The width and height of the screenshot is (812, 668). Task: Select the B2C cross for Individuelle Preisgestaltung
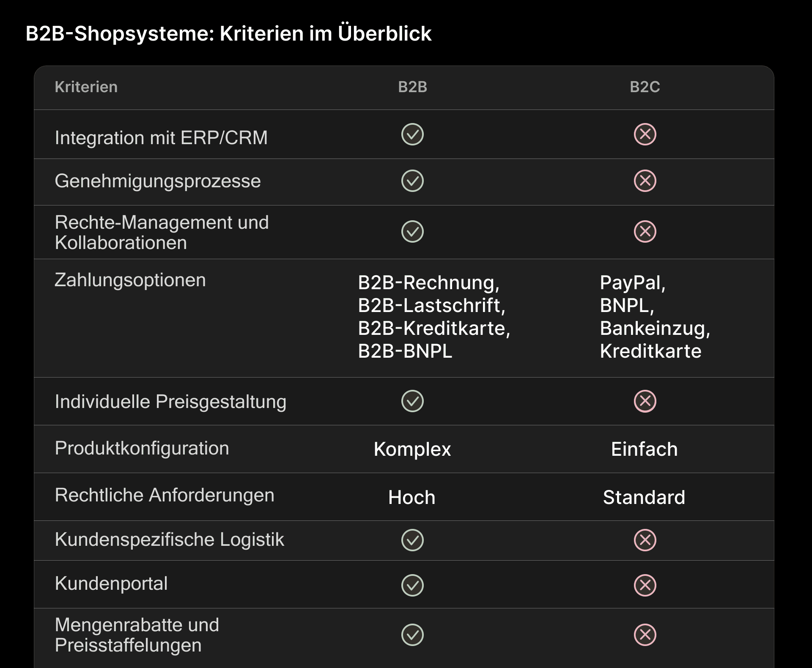click(645, 401)
